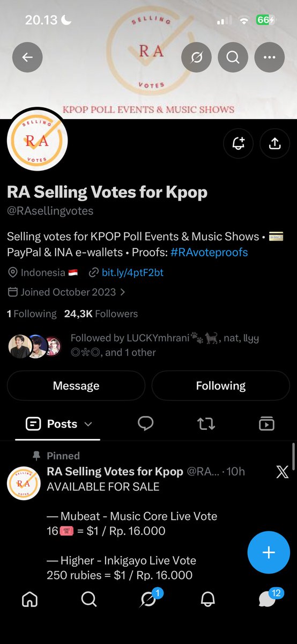Open messages with 12 unread badge

[x=268, y=597]
